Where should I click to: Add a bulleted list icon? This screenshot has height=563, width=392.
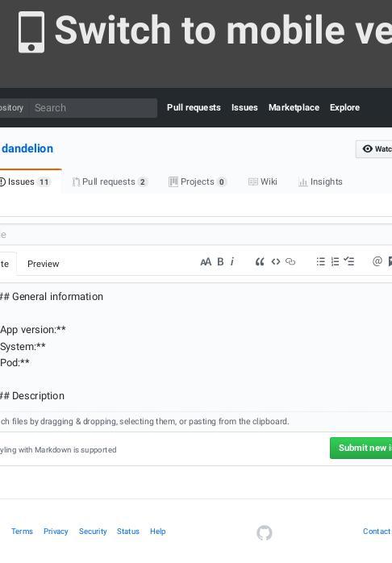click(320, 261)
